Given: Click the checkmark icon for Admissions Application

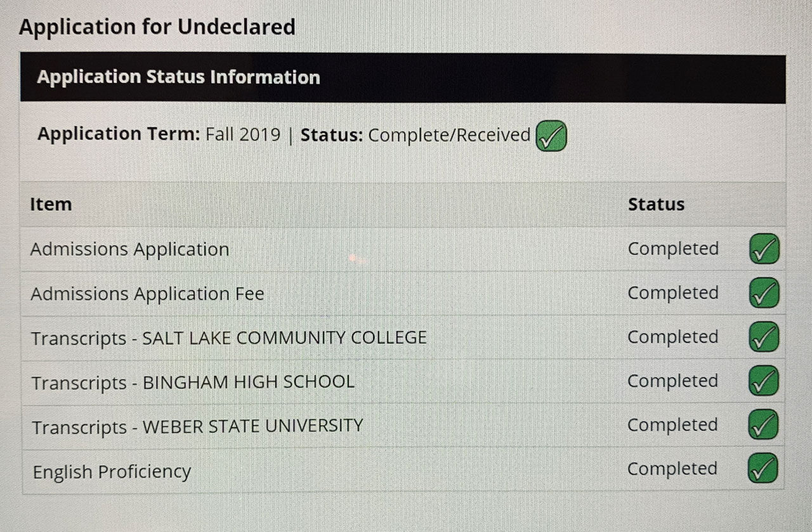Looking at the screenshot, I should tap(764, 249).
